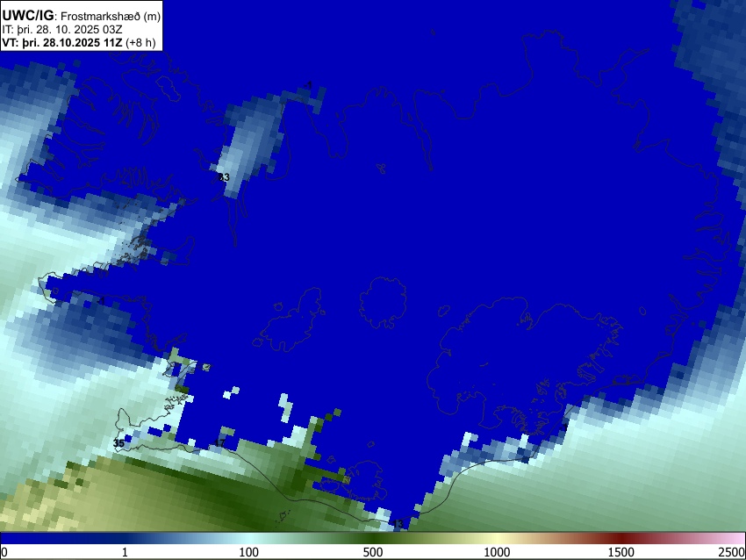
Task: Click the legend label '500'
Action: coord(373,552)
